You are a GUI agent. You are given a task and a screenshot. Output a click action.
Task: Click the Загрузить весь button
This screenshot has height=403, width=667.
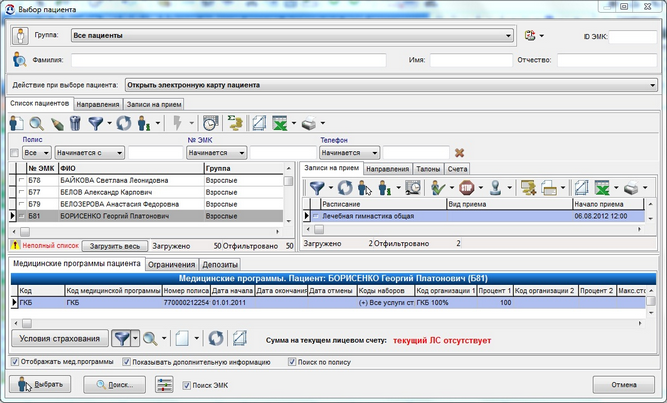click(115, 246)
